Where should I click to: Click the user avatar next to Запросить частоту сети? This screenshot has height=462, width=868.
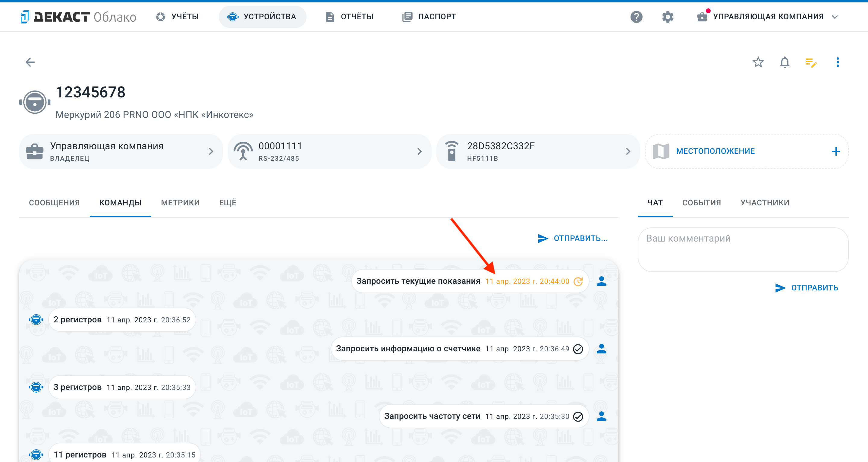tap(602, 416)
